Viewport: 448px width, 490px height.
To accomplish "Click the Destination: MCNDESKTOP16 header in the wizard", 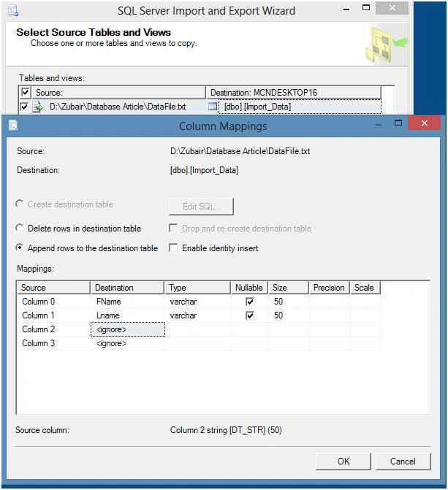I will pos(294,93).
